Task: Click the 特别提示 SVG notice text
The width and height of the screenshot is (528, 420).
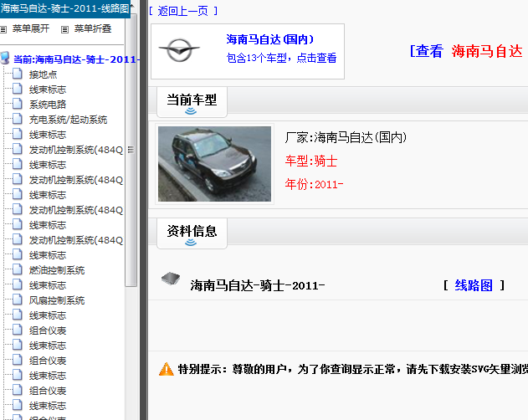Action: click(x=353, y=369)
